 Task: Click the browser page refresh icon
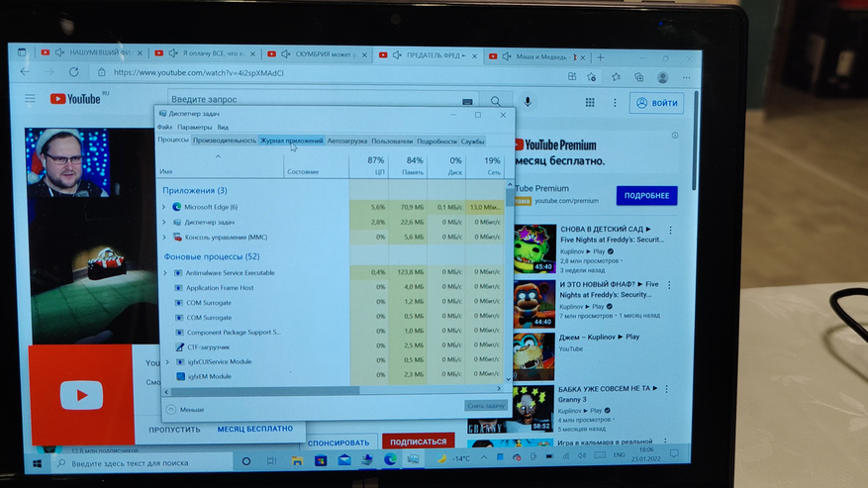(x=74, y=72)
